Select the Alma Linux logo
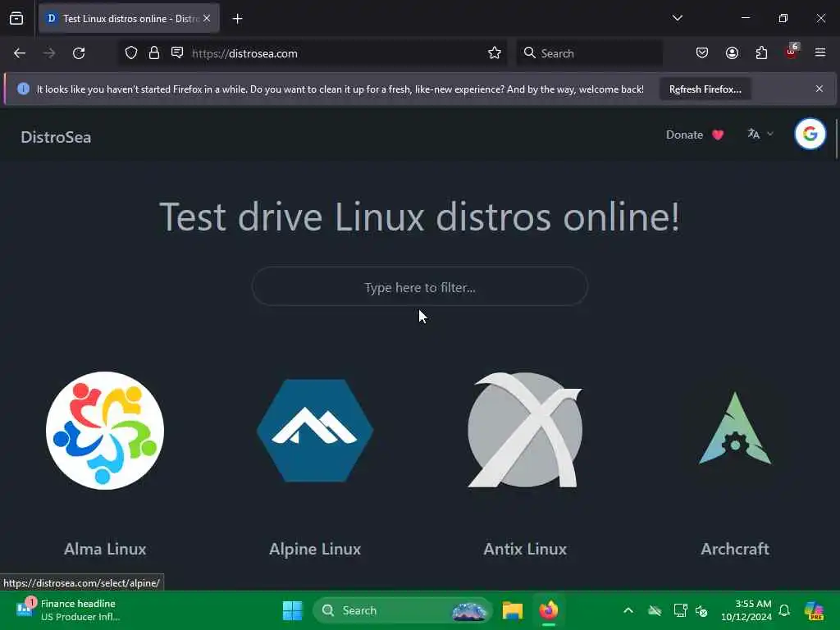This screenshot has height=630, width=840. [105, 430]
